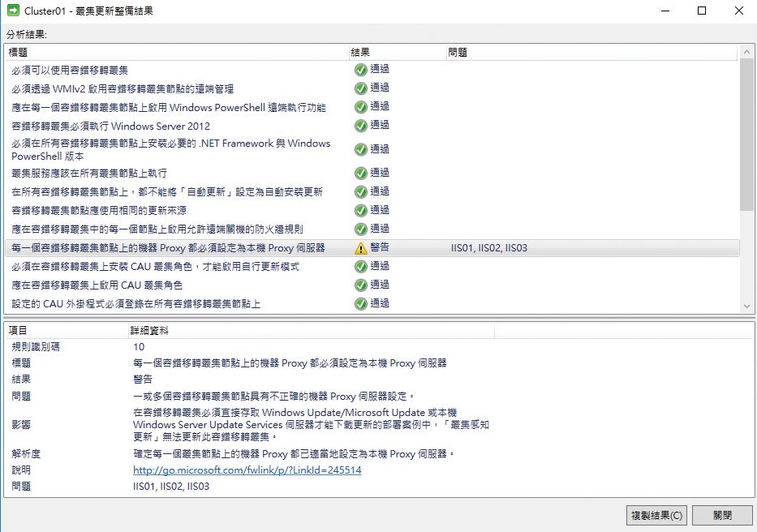Image resolution: width=757 pixels, height=532 pixels.
Task: Click the 分析結果 label
Action: [x=27, y=35]
